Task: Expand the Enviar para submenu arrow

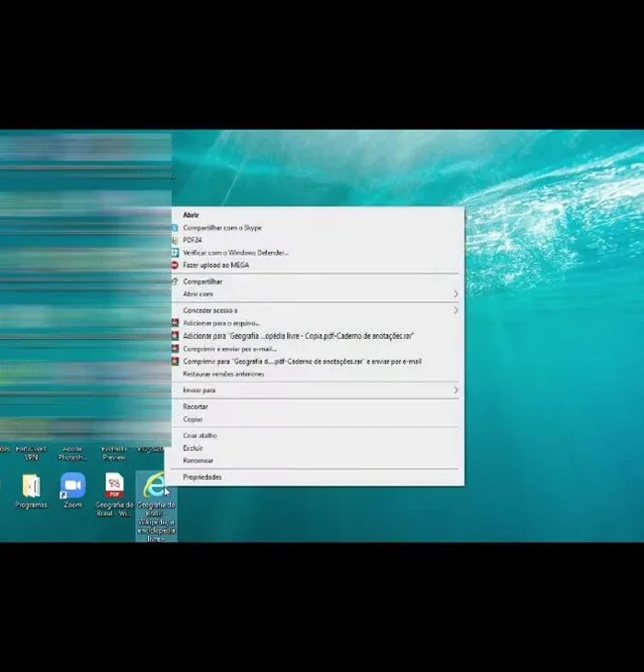Action: (455, 390)
